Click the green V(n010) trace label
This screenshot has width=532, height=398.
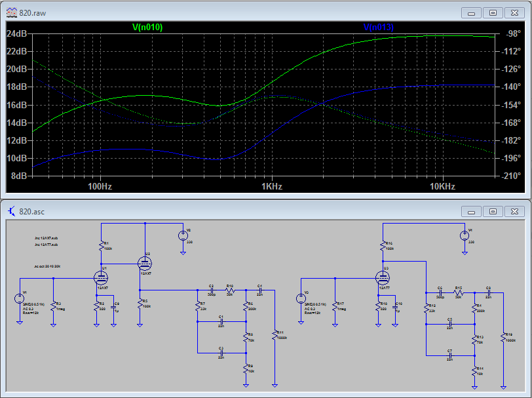click(147, 27)
